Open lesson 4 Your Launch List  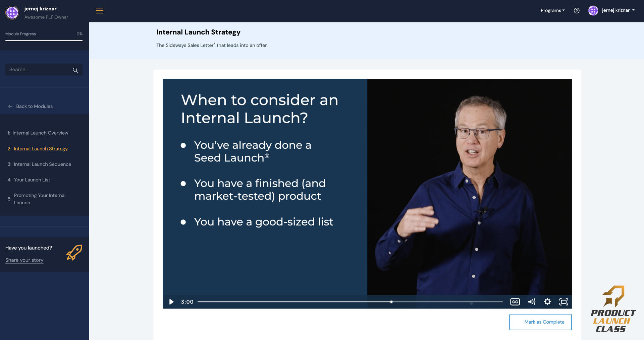(32, 180)
